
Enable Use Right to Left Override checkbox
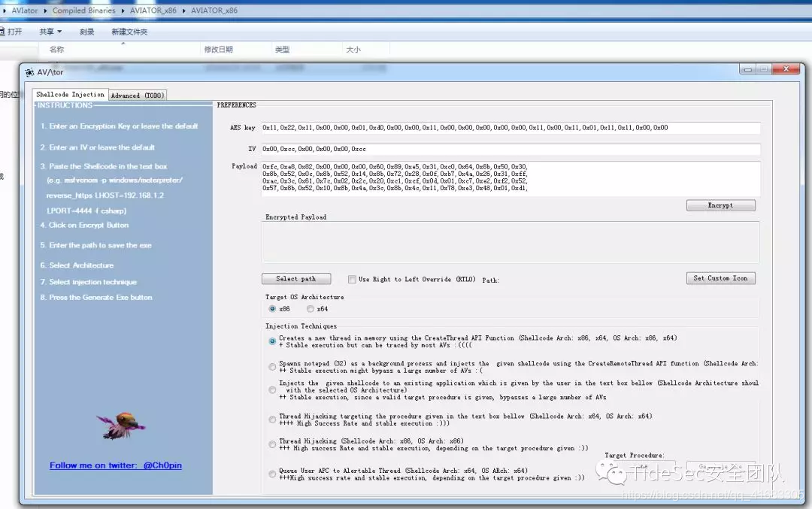352,280
